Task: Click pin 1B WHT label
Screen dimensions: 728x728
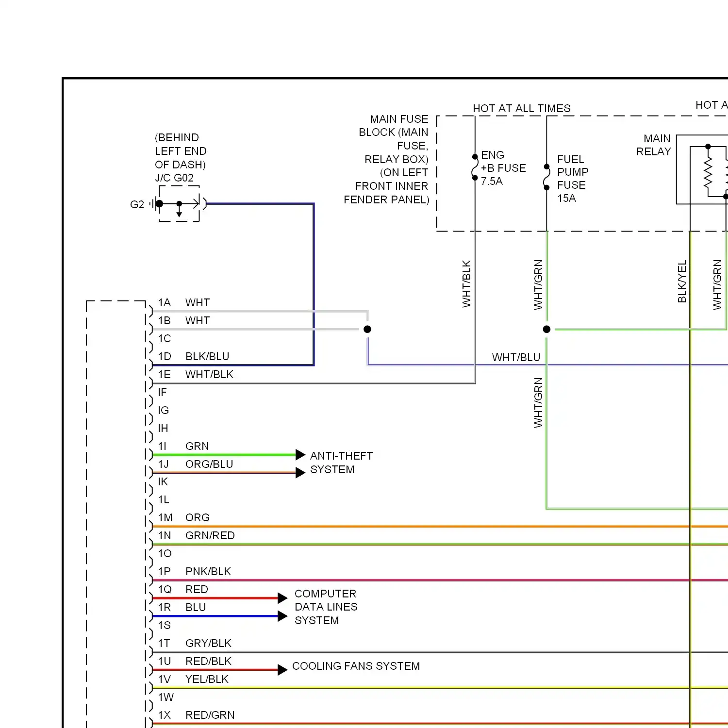Action: point(184,320)
